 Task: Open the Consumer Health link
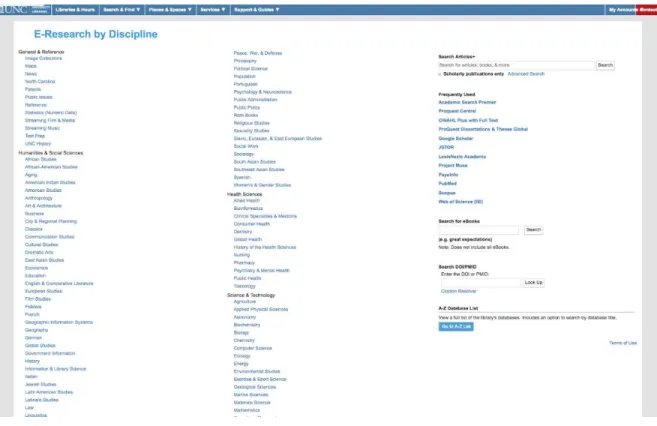(x=252, y=224)
